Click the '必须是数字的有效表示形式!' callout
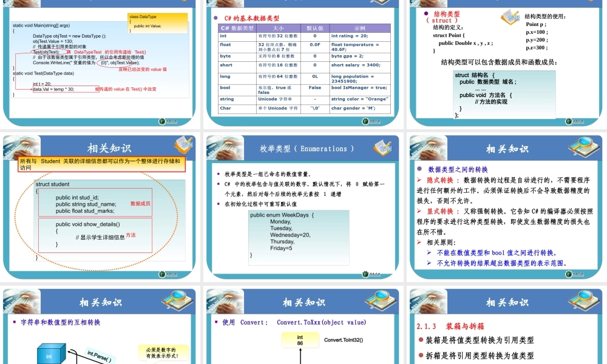Viewport: 607px width, 364px height. 163,352
